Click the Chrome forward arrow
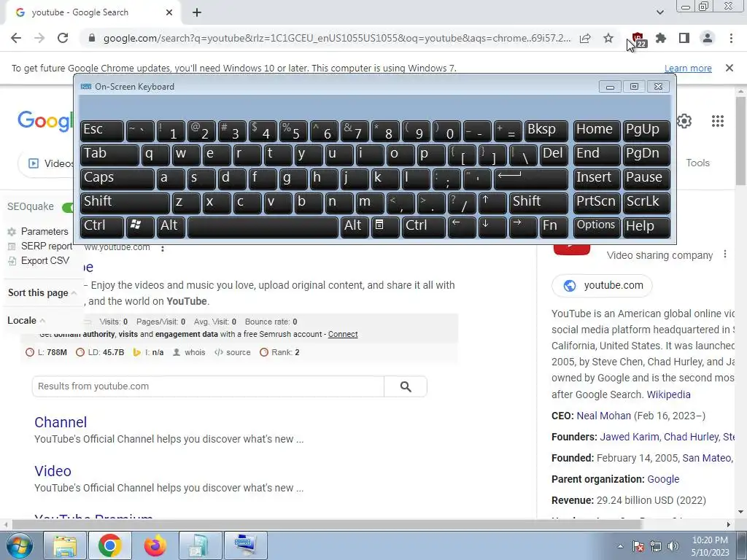 click(39, 38)
